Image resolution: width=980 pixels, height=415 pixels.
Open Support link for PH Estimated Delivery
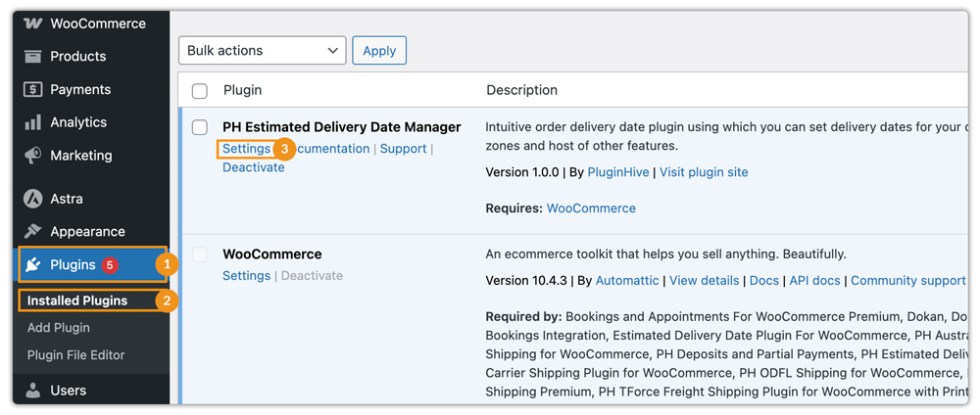[x=403, y=149]
